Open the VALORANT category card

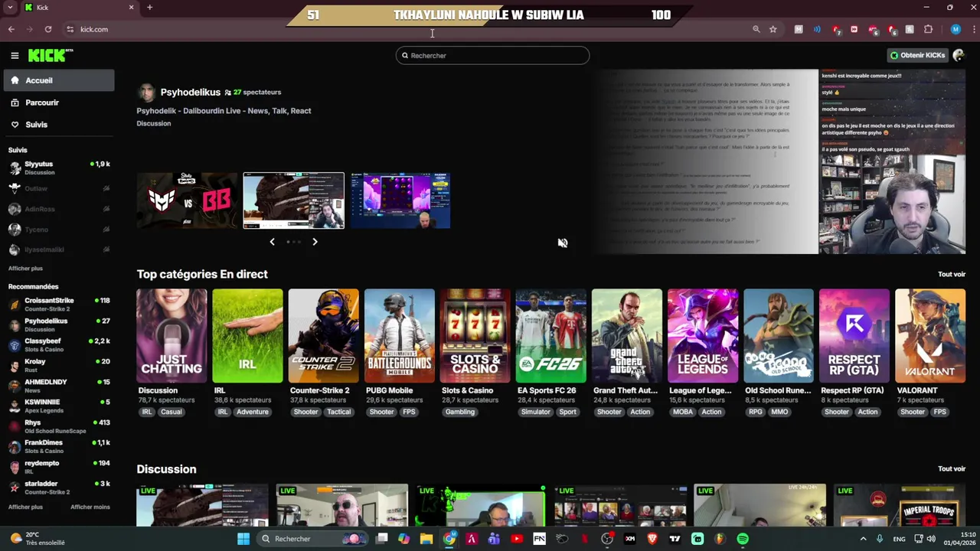929,335
